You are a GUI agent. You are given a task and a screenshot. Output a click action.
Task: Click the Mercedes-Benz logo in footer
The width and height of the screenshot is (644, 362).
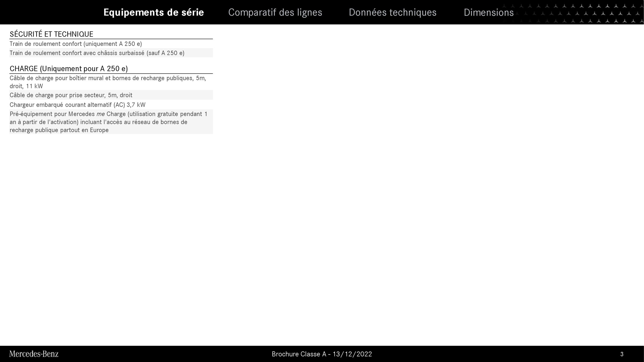tap(34, 354)
